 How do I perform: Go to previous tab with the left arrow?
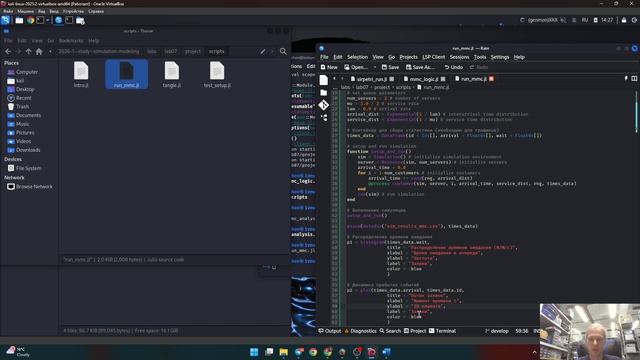tap(335, 79)
